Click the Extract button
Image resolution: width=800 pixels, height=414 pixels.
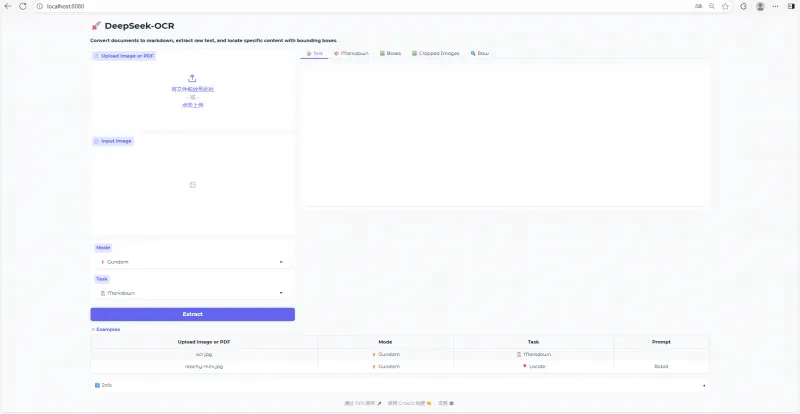(x=192, y=314)
